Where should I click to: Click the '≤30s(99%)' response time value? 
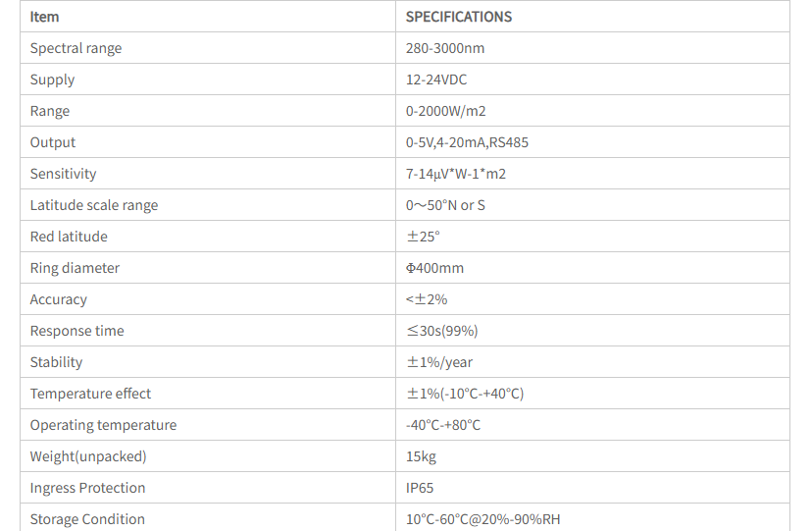pos(442,331)
